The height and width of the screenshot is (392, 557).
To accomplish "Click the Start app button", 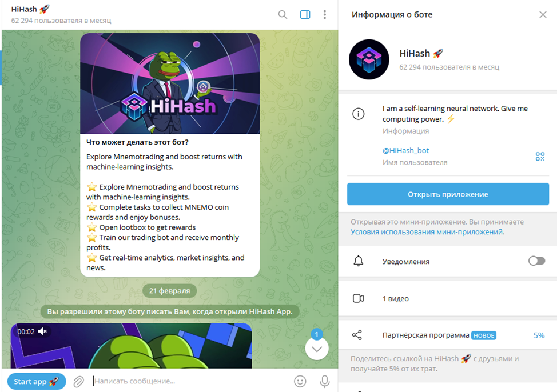I will pos(37,382).
